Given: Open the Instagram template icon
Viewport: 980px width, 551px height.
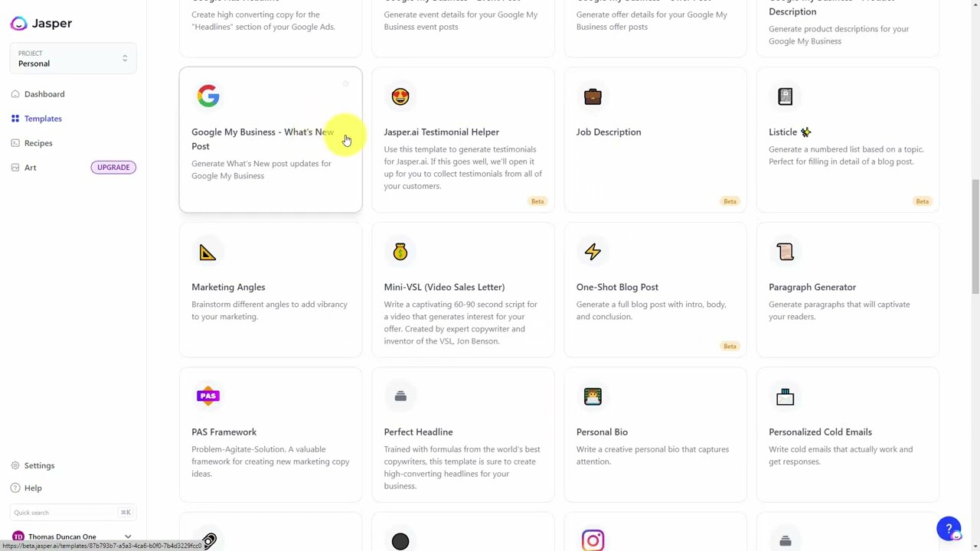Looking at the screenshot, I should click(x=593, y=540).
